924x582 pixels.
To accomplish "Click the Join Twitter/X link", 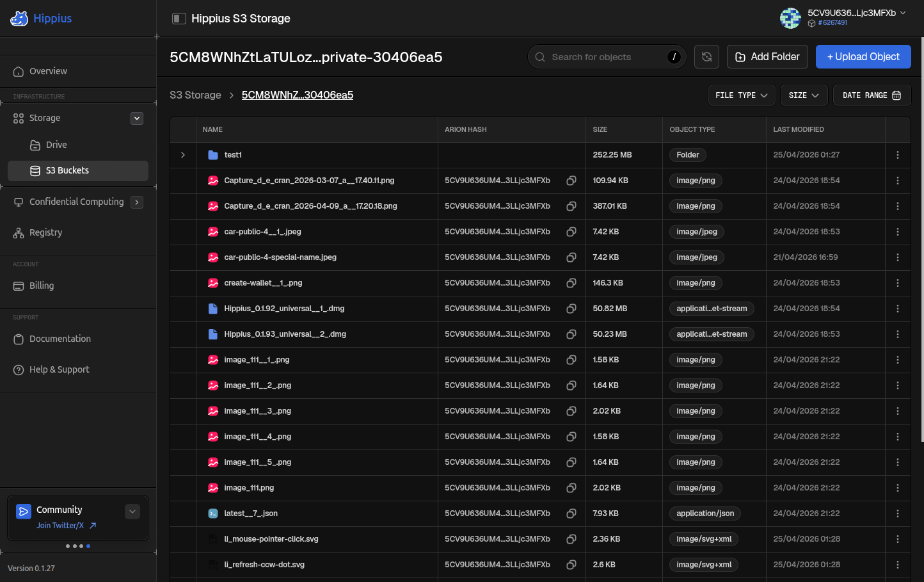I will [66, 526].
